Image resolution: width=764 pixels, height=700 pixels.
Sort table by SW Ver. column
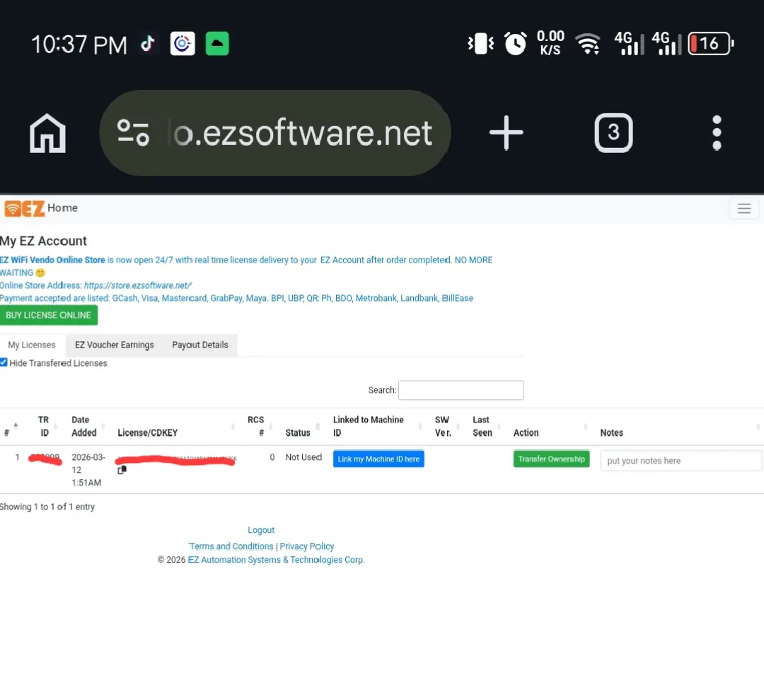click(x=446, y=427)
